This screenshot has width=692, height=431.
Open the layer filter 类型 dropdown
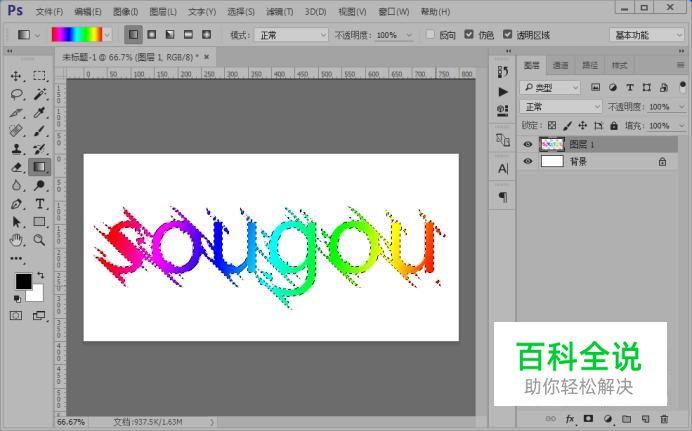pos(550,88)
